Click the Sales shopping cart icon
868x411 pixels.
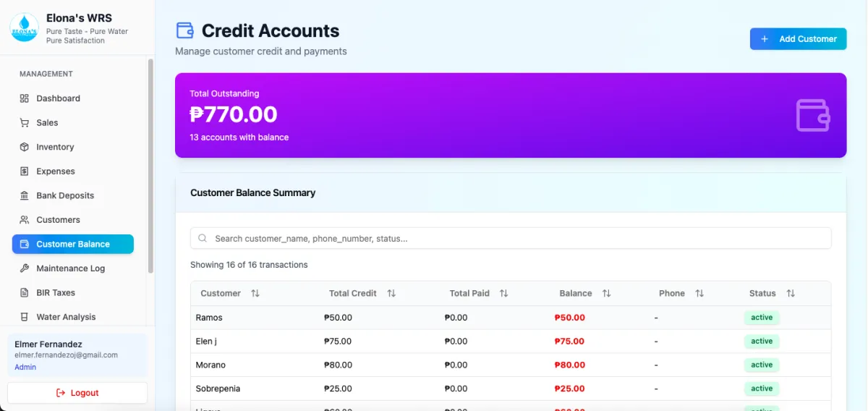pos(24,123)
